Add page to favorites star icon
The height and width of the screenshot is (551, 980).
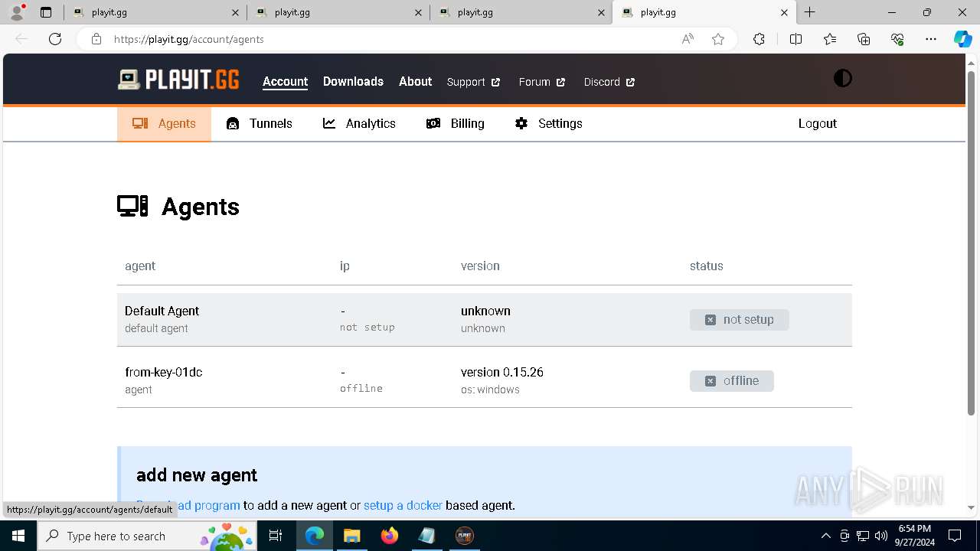click(718, 39)
